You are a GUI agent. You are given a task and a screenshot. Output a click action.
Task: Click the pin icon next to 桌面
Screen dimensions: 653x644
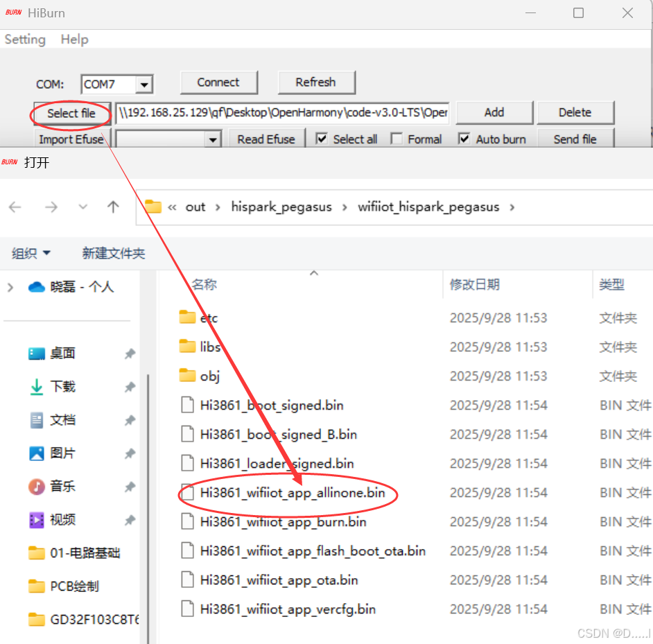[130, 354]
